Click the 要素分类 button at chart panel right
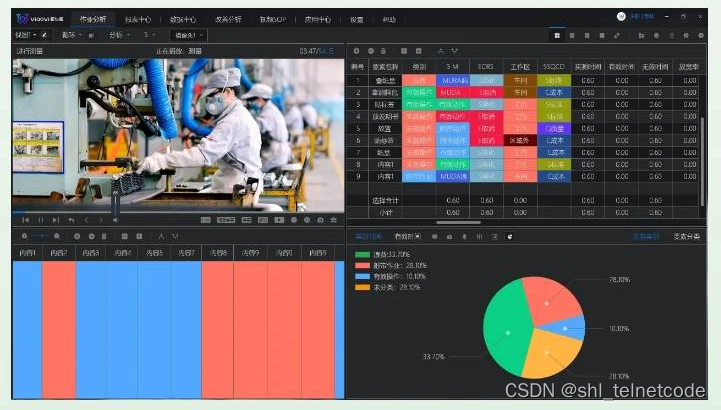This screenshot has width=721, height=410. 687,237
